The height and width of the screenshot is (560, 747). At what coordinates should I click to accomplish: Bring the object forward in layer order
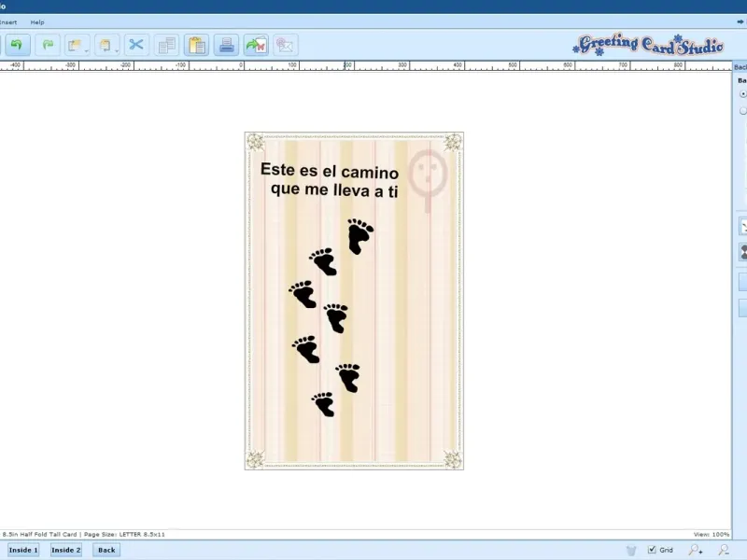click(75, 45)
